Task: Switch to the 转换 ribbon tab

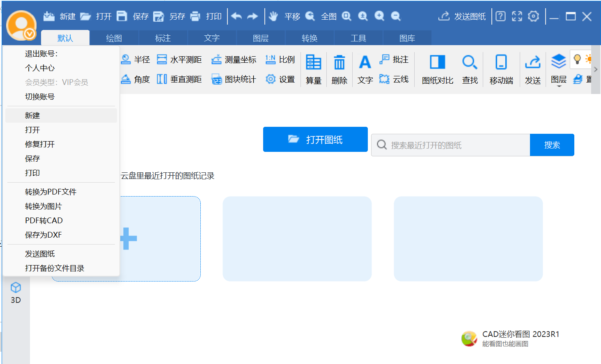Action: tap(310, 38)
